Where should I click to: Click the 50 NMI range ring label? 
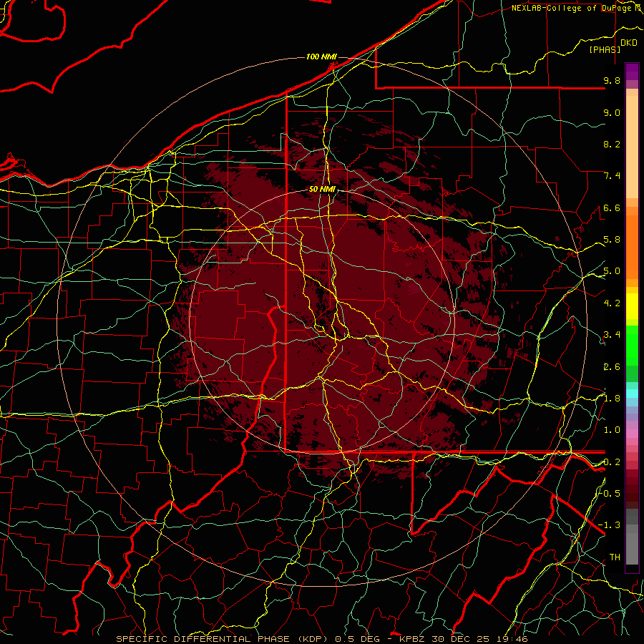click(x=322, y=189)
